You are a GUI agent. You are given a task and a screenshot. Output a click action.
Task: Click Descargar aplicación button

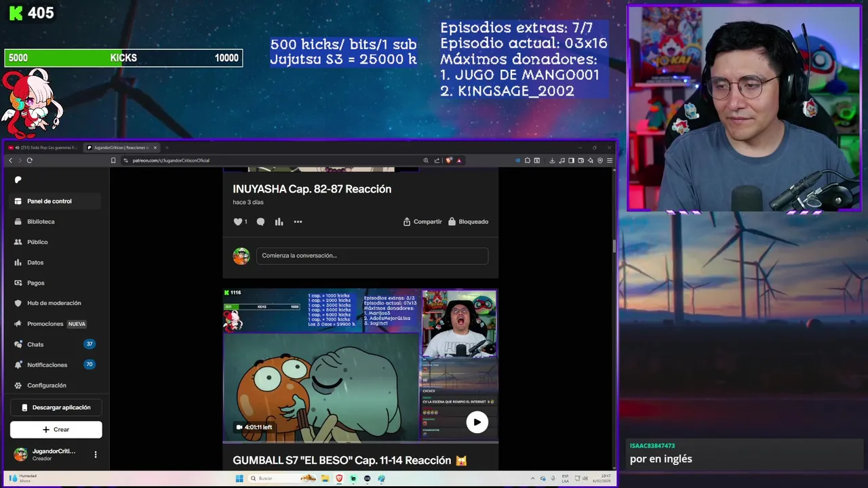56,407
